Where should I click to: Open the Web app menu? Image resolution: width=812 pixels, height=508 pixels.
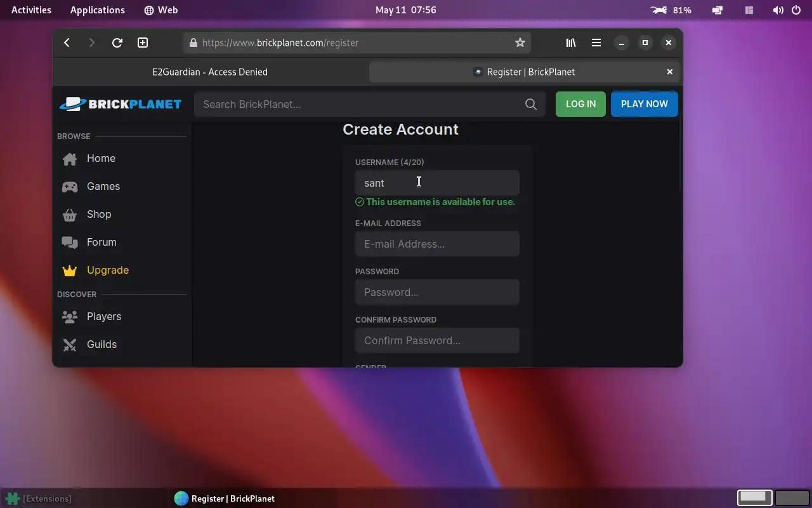(161, 10)
